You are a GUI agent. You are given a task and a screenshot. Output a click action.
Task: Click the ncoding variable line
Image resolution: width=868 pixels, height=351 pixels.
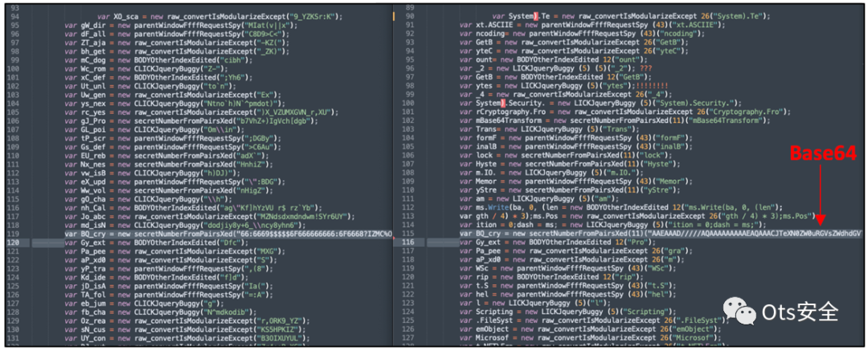[582, 33]
